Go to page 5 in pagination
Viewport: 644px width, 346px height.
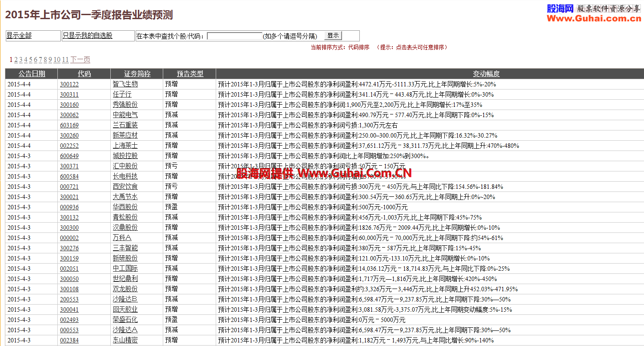31,60
